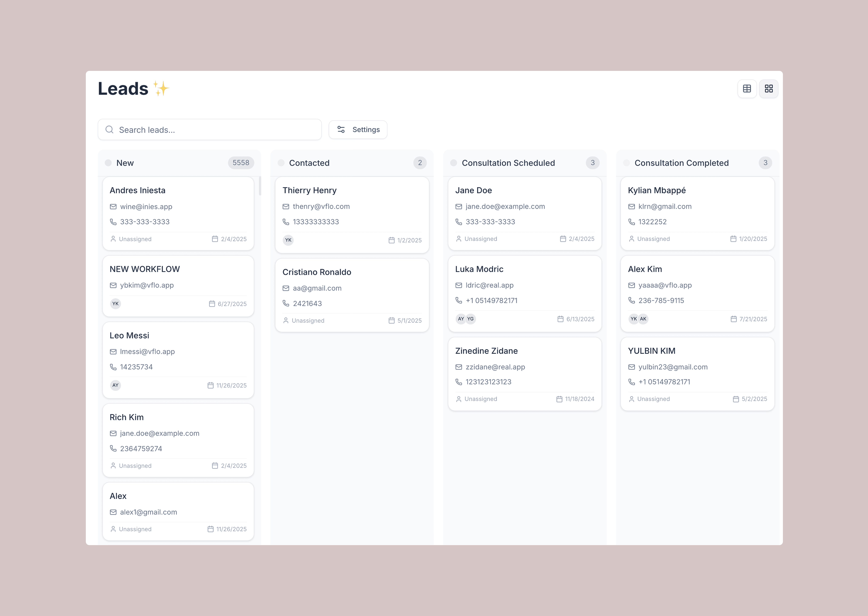Open the Cristiano Ronaldo lead name
Screen dimensions: 868x616
tap(317, 272)
